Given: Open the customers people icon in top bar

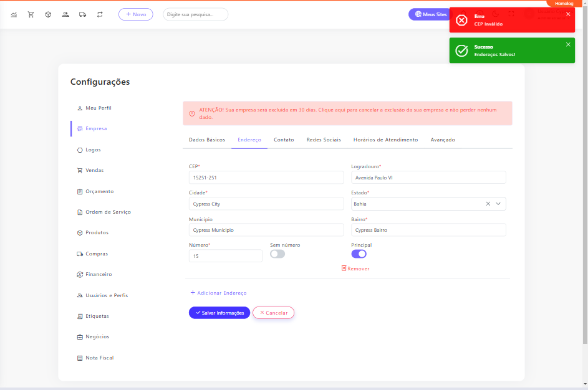Looking at the screenshot, I should click(x=65, y=14).
